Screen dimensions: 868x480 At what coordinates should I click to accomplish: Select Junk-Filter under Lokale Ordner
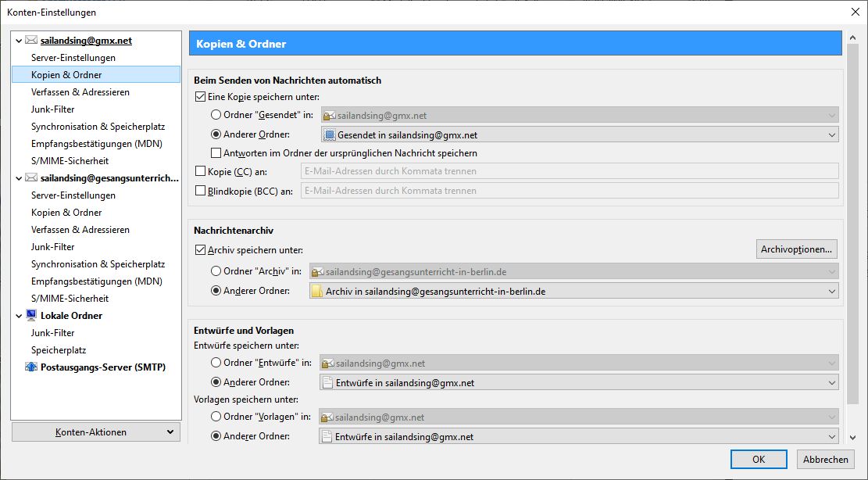[53, 333]
